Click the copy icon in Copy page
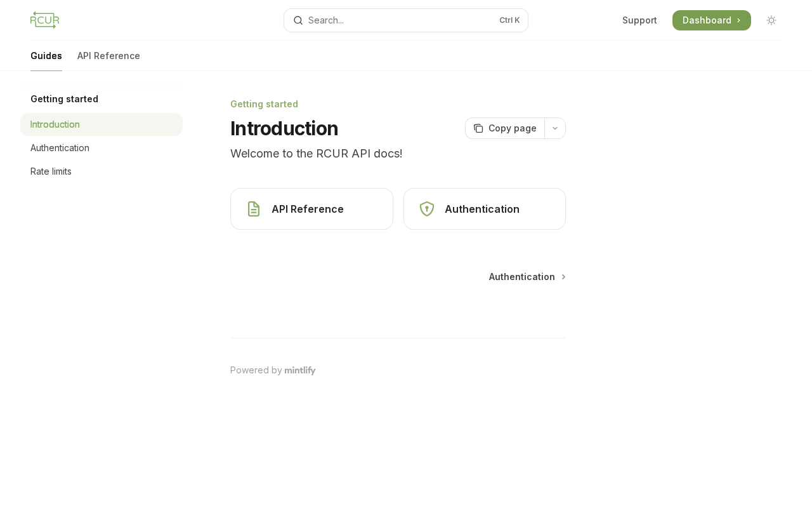Screen dimensions: 812x508 tap(478, 128)
